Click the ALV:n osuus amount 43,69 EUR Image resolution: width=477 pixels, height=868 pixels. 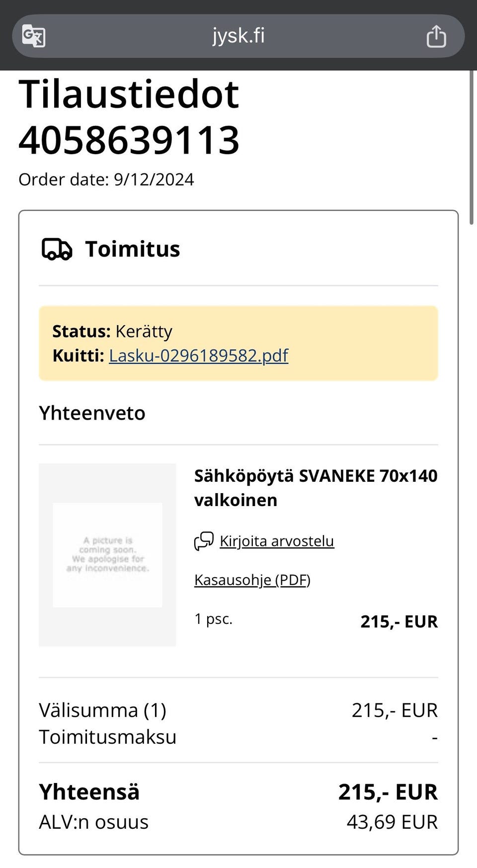pyautogui.click(x=392, y=822)
